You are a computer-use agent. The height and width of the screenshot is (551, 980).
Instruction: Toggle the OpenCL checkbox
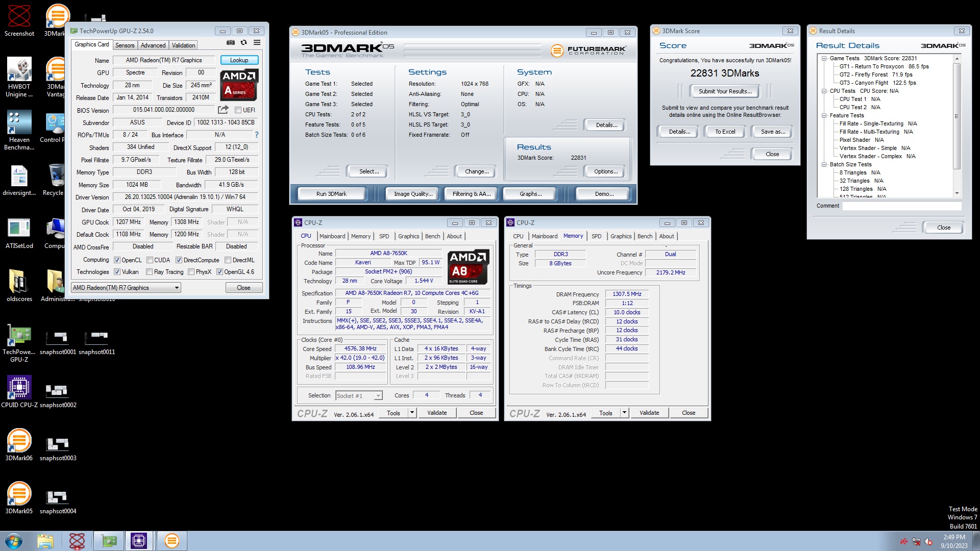[117, 260]
